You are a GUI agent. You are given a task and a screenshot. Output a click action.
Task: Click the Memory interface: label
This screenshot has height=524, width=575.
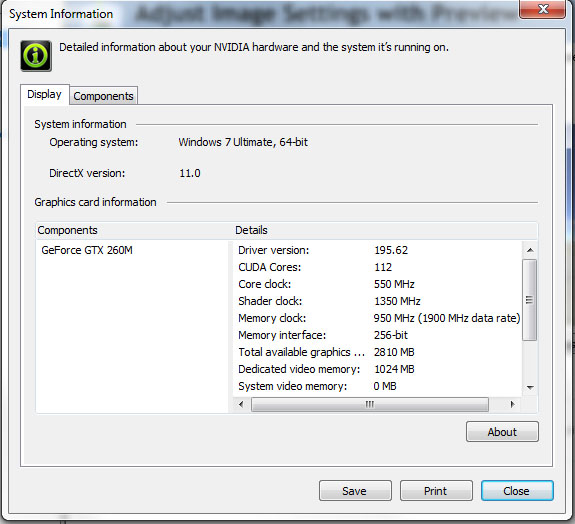(282, 335)
